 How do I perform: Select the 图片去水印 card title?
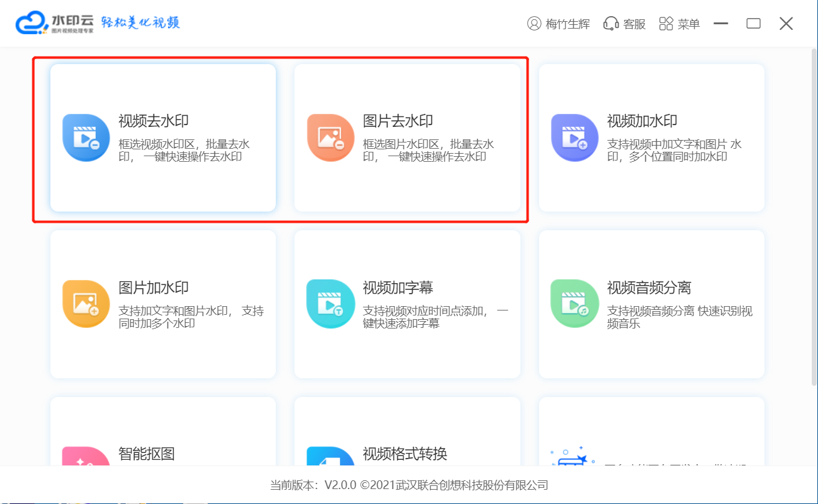[398, 121]
